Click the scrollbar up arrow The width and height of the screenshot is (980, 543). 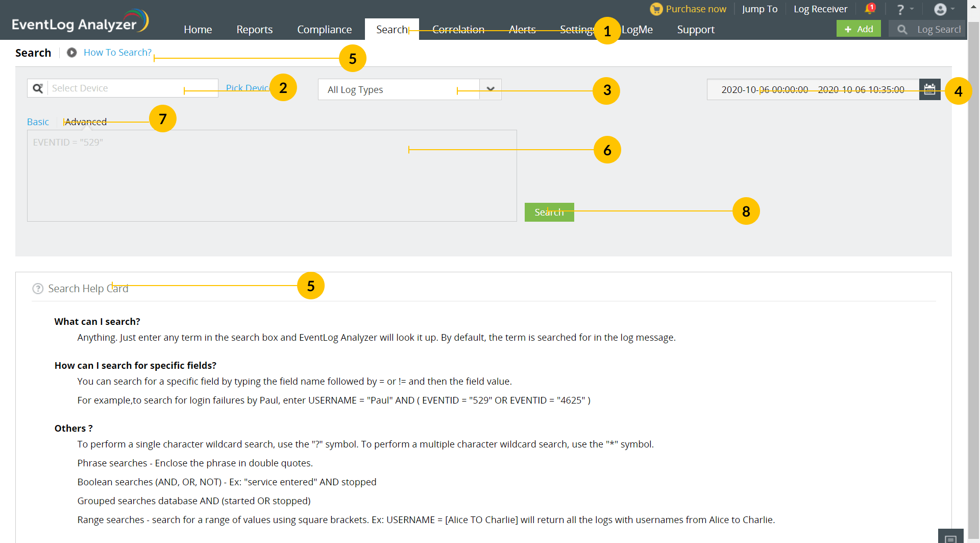click(974, 7)
